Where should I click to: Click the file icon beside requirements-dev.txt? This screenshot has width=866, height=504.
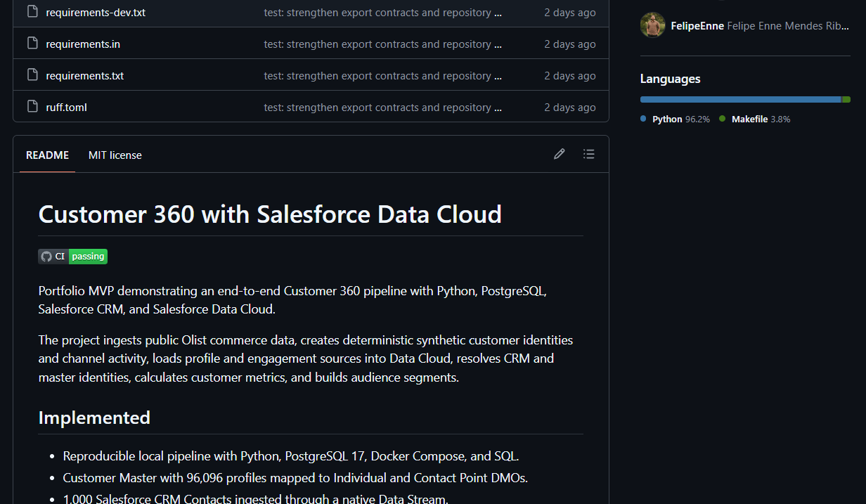tap(32, 12)
